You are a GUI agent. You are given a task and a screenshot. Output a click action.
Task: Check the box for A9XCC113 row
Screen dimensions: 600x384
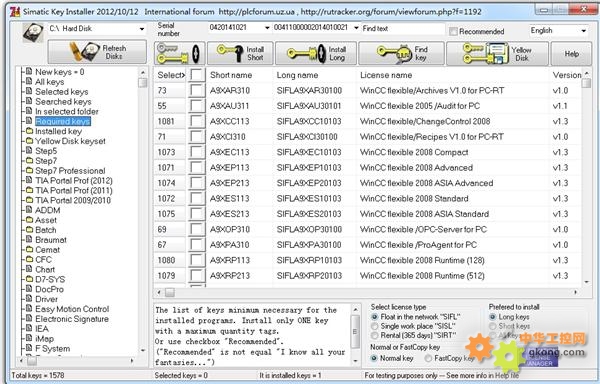click(197, 121)
